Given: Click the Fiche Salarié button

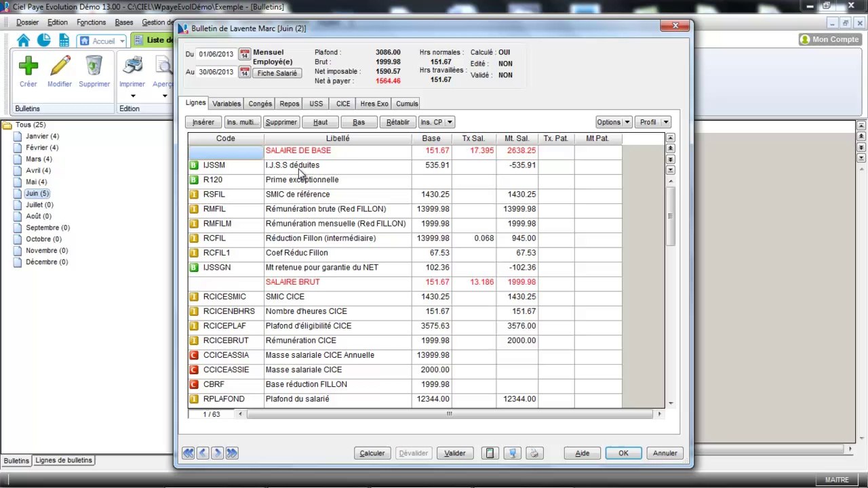Looking at the screenshot, I should point(277,73).
